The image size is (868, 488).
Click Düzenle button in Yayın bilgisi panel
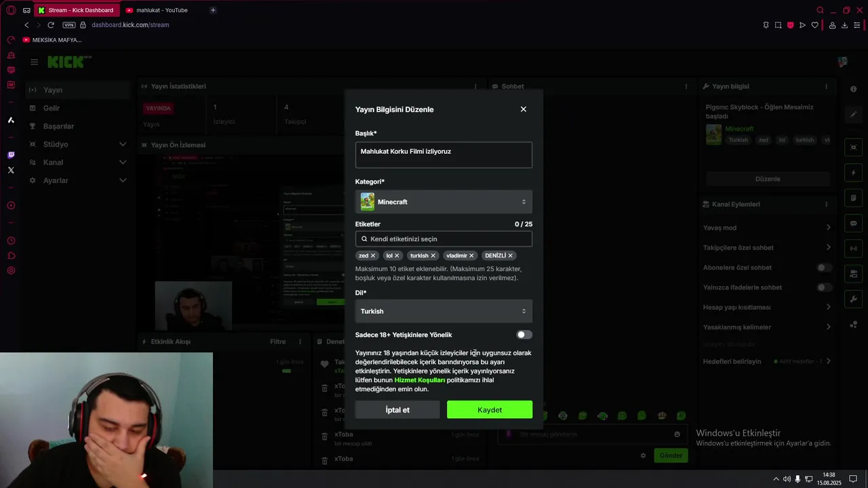click(768, 179)
